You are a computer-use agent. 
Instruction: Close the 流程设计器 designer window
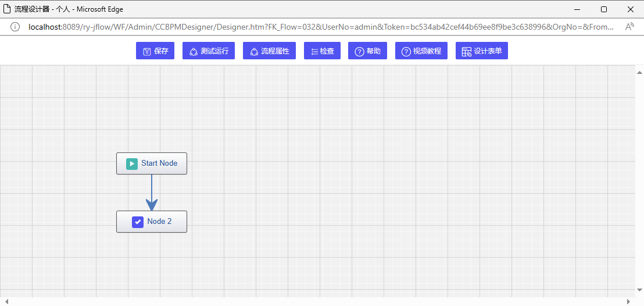[631, 9]
